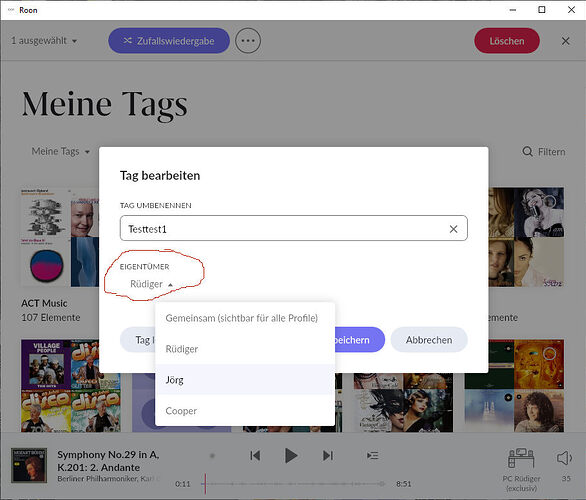Viewport: 586px width, 500px height.
Task: Open the play queue icon
Action: pyautogui.click(x=373, y=456)
